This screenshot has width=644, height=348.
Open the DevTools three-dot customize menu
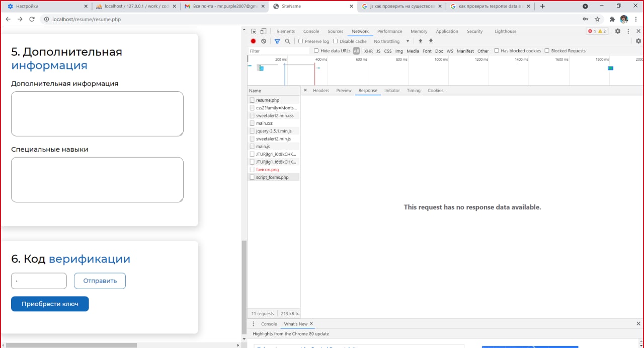(628, 31)
